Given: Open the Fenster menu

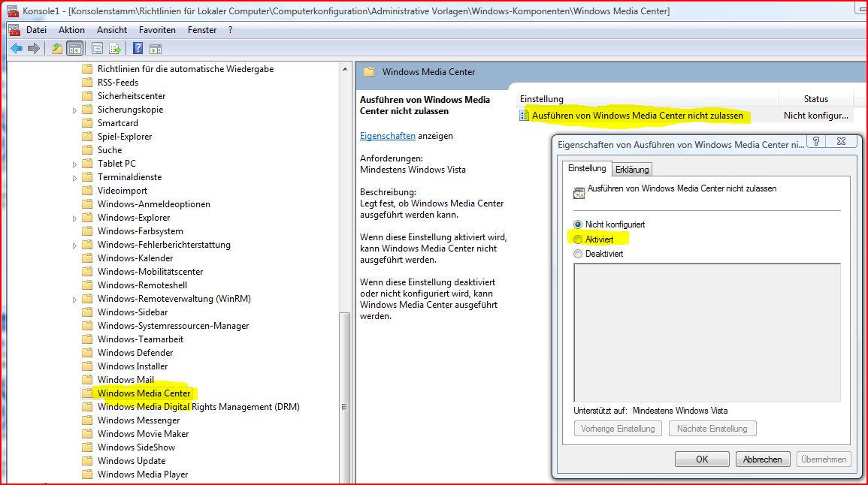Looking at the screenshot, I should pos(202,30).
